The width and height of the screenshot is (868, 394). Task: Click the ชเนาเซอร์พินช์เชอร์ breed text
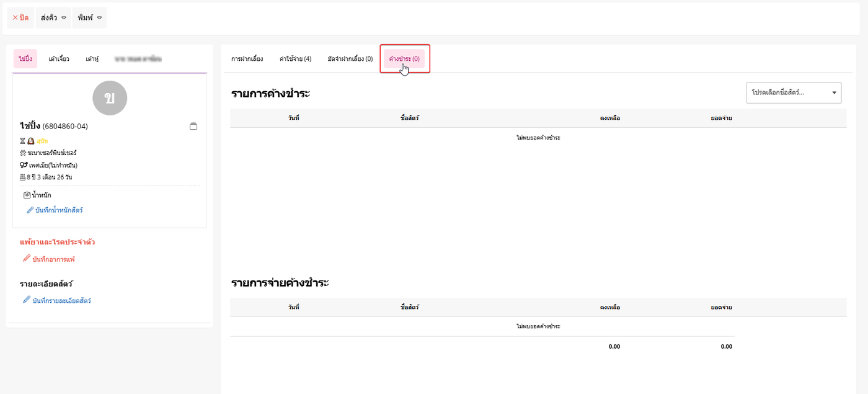52,153
